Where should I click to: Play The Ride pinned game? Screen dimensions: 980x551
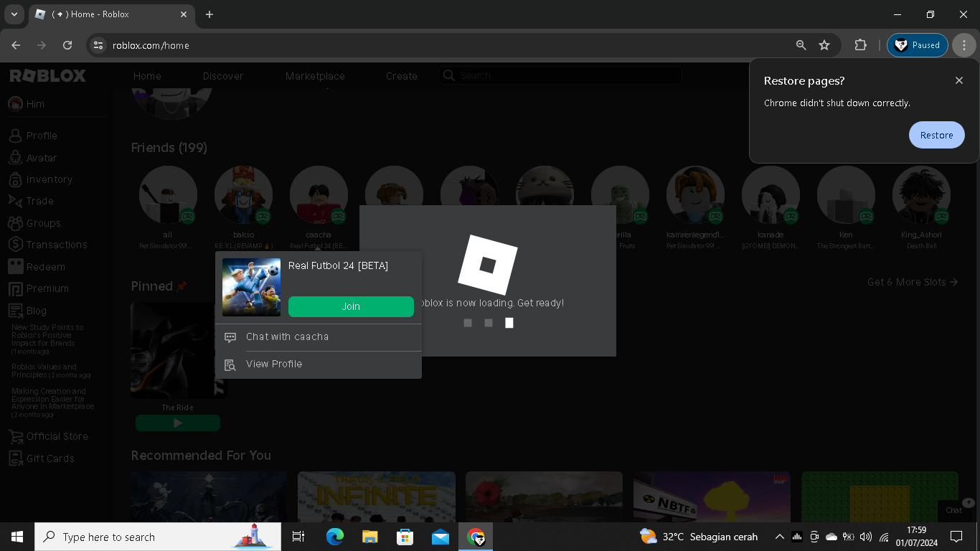(x=178, y=423)
